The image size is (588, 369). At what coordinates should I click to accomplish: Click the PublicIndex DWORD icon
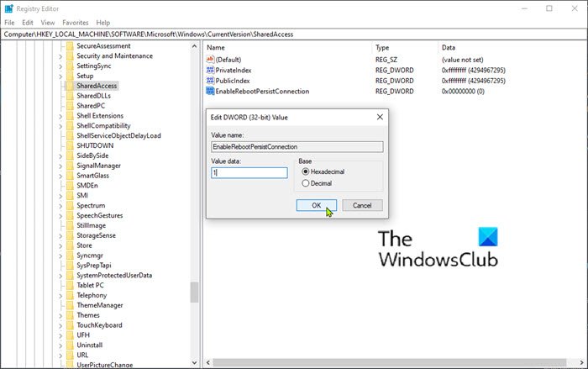(210, 81)
